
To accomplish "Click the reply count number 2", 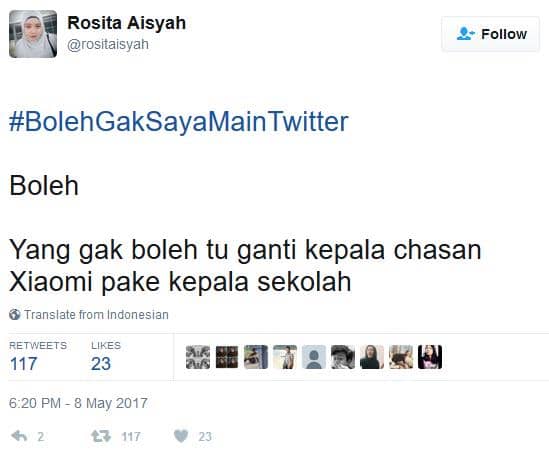I will 41,437.
